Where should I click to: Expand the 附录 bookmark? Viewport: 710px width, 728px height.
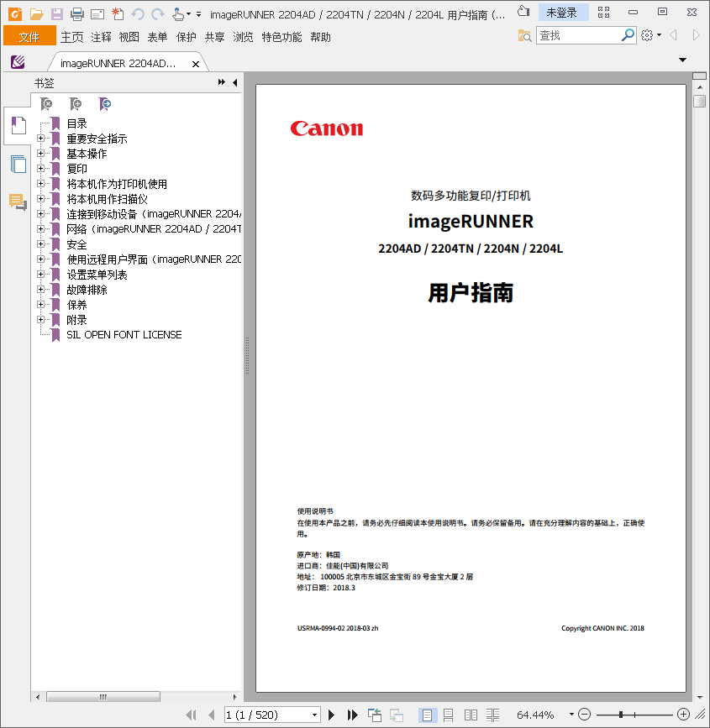tap(41, 319)
